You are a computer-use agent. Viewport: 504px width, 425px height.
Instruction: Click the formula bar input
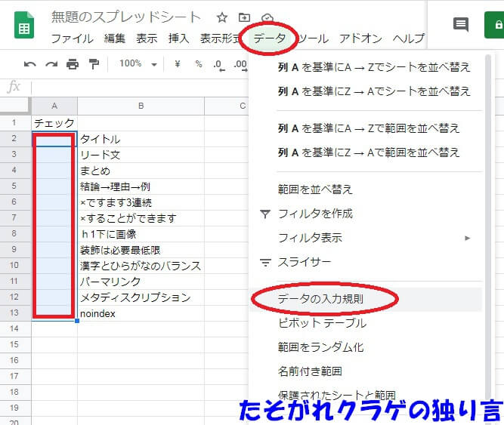[140, 88]
